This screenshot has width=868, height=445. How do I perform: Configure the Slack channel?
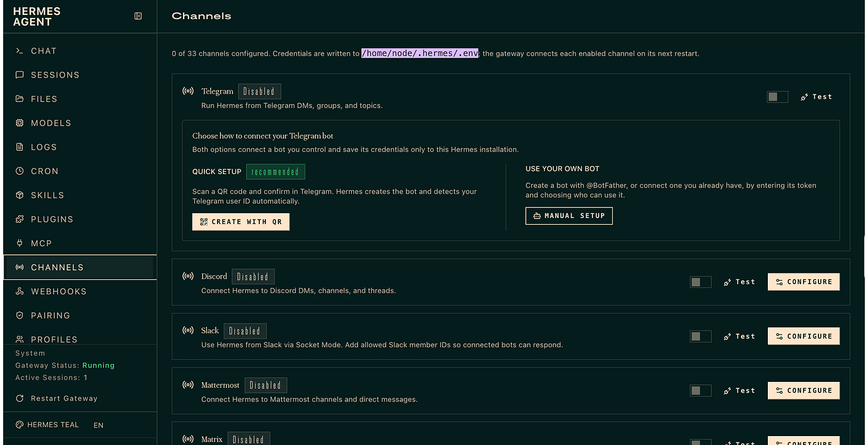pyautogui.click(x=804, y=336)
